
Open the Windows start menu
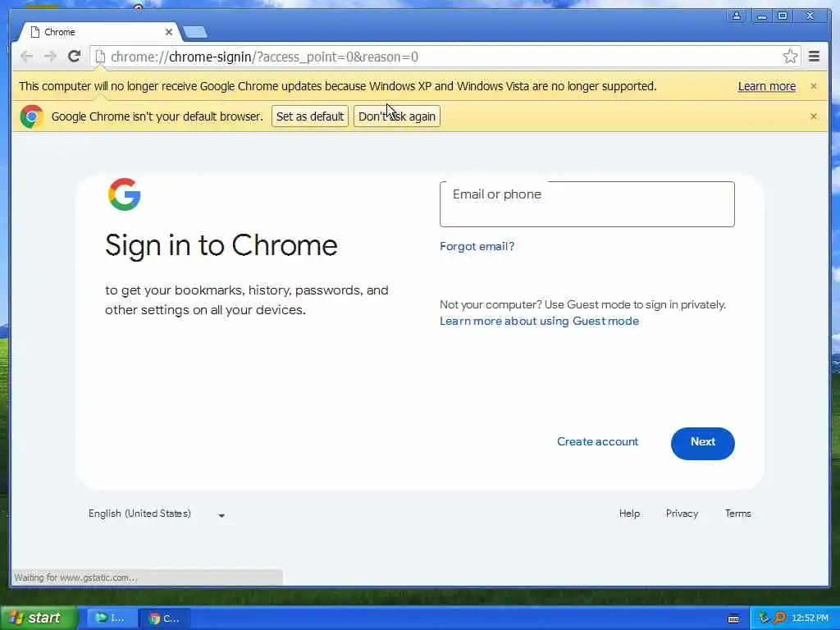click(x=39, y=618)
